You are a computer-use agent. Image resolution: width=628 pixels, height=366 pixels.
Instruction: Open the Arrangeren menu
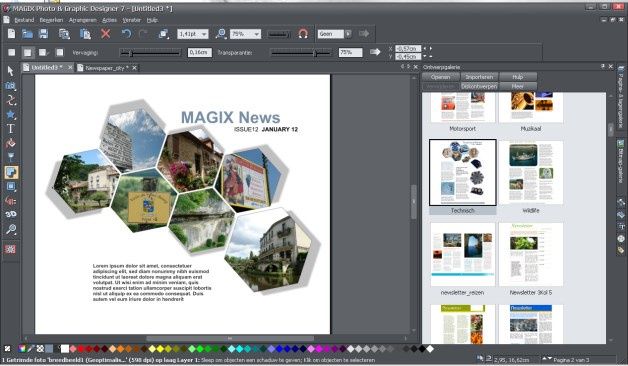click(83, 20)
